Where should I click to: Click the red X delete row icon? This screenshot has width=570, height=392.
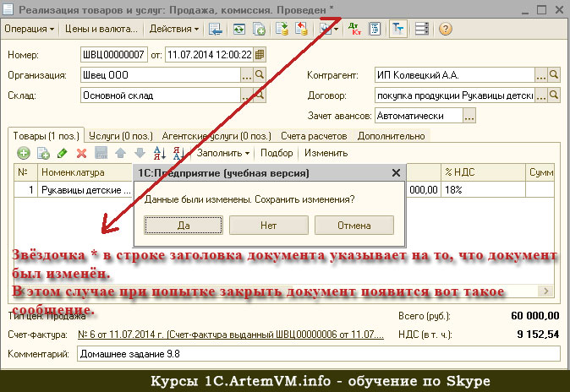(81, 153)
